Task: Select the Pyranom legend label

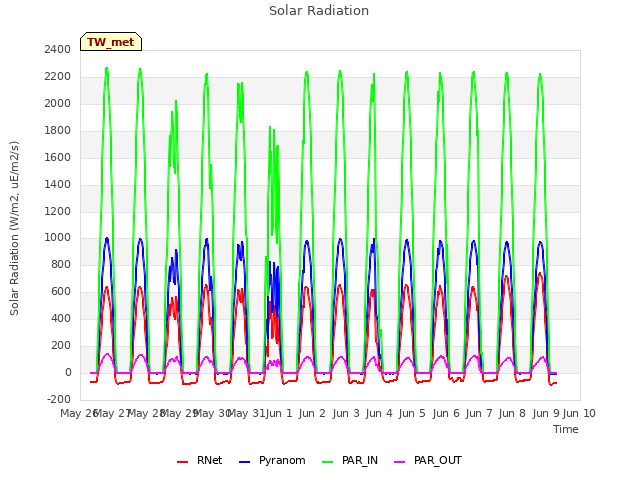Action: coord(282,460)
